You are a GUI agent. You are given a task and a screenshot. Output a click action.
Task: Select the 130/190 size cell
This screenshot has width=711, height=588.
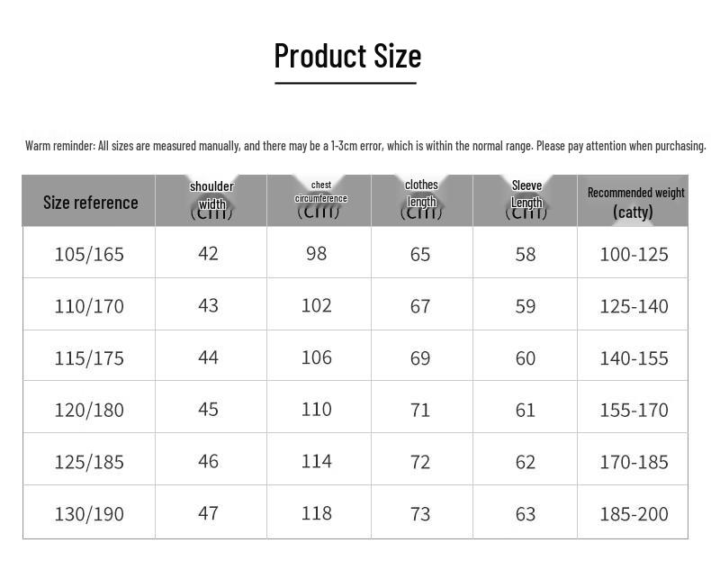89,514
